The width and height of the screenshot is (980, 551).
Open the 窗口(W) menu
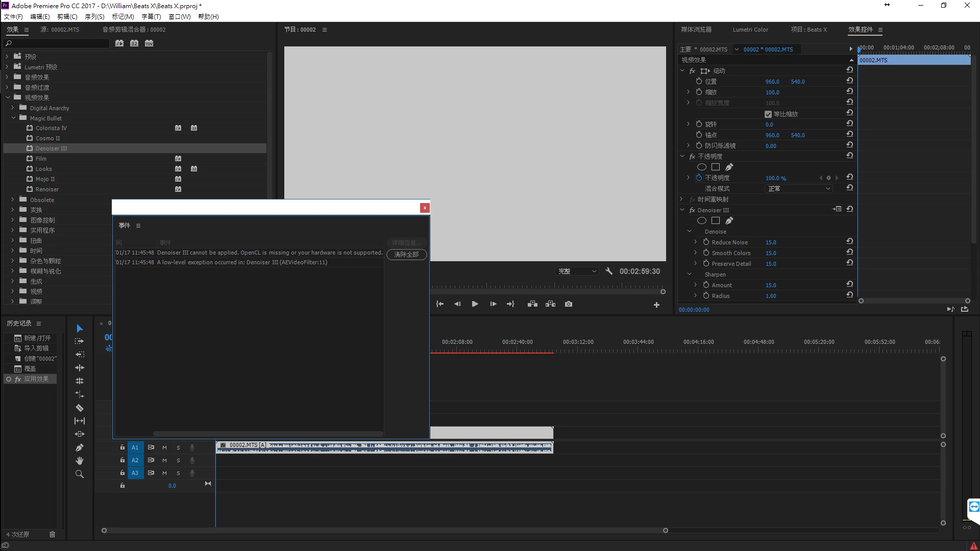[180, 17]
